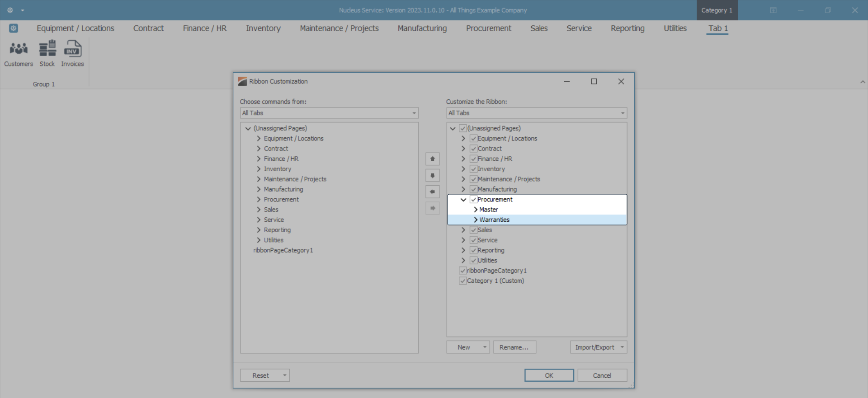This screenshot has width=868, height=398.
Task: Click the right arrow add button
Action: pos(433,208)
